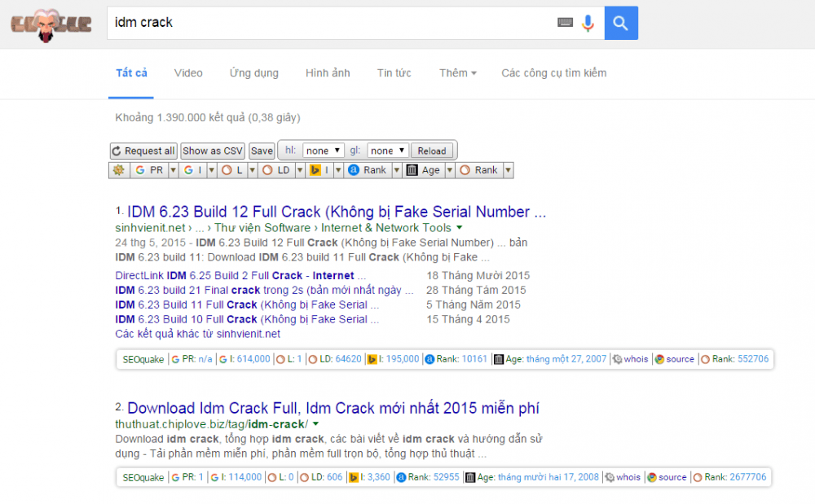Expand the dropdown arrow next to Google I
This screenshot has width=815, height=504.
[x=212, y=169]
